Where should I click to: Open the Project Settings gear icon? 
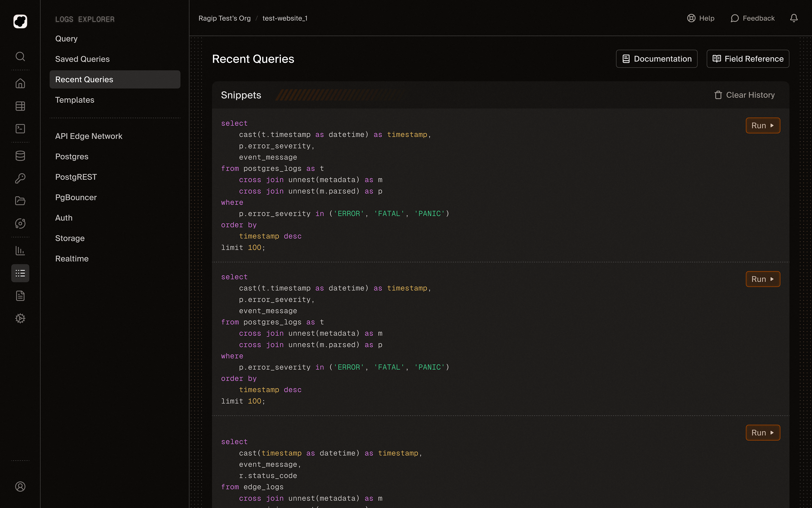(20, 318)
